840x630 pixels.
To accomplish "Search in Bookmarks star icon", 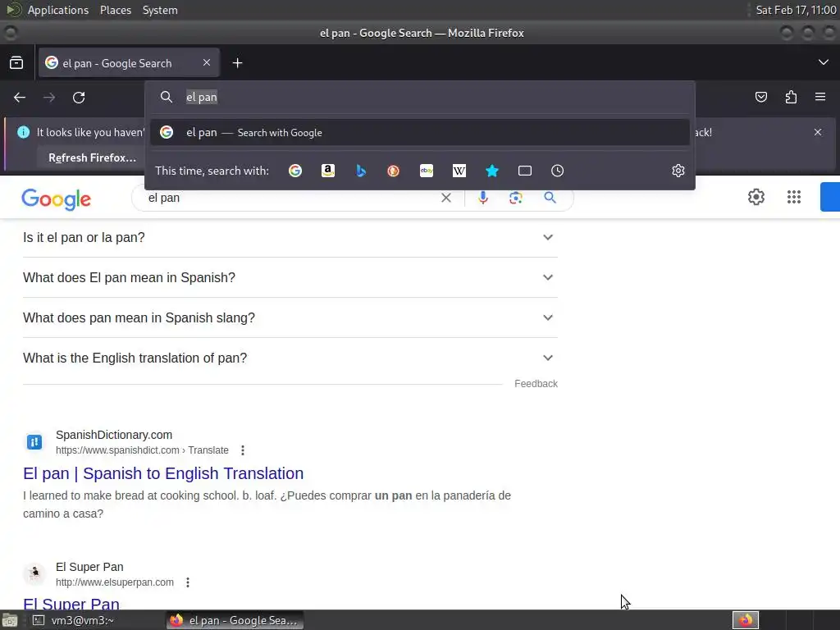I will click(492, 171).
